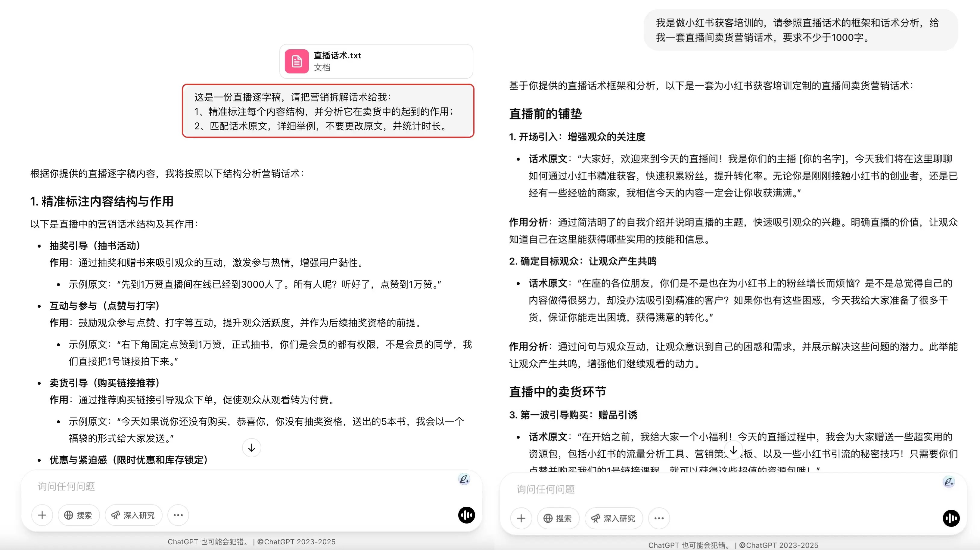980x550 pixels.
Task: Enable 搜索 mode in the left composer
Action: [x=79, y=515]
